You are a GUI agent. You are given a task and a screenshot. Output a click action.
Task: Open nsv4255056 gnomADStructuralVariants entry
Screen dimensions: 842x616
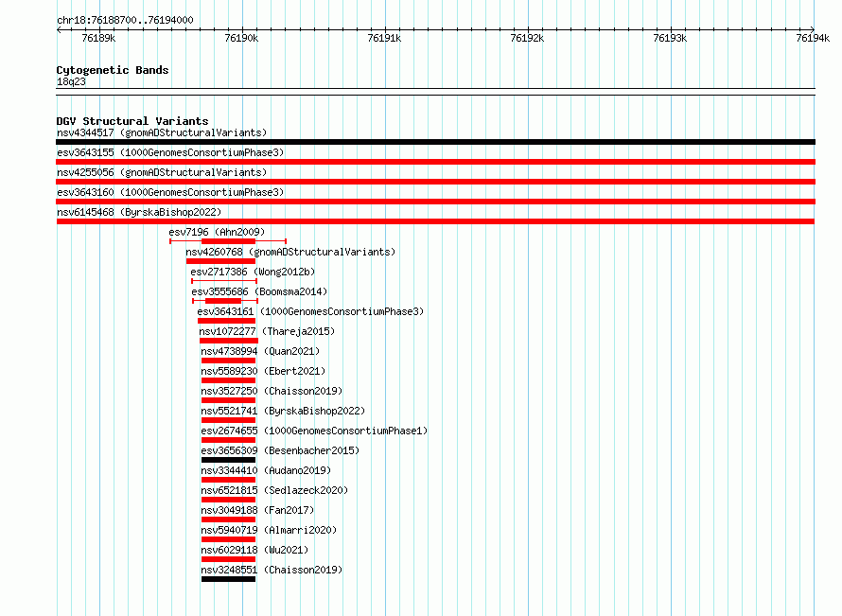(162, 172)
